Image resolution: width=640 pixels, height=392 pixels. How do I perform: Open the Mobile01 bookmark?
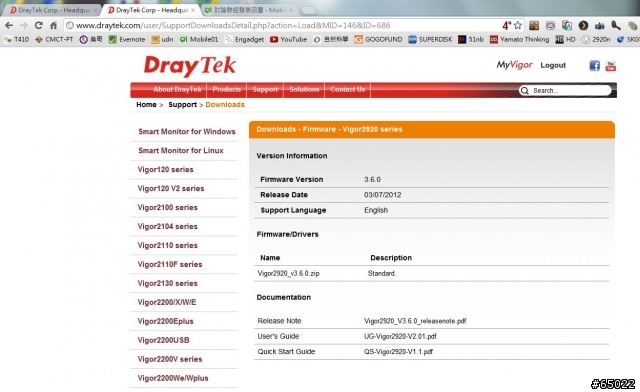(x=199, y=39)
